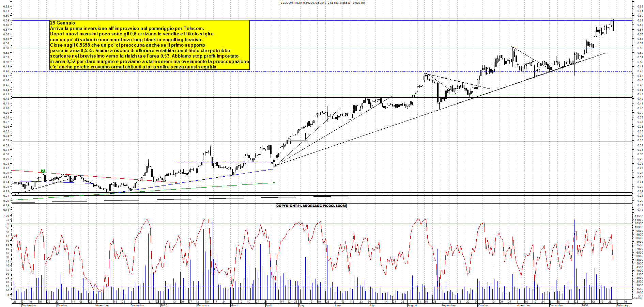The image size is (644, 307).
Task: Select the yellow 29 Gennaio annotation box
Action: tap(149, 45)
